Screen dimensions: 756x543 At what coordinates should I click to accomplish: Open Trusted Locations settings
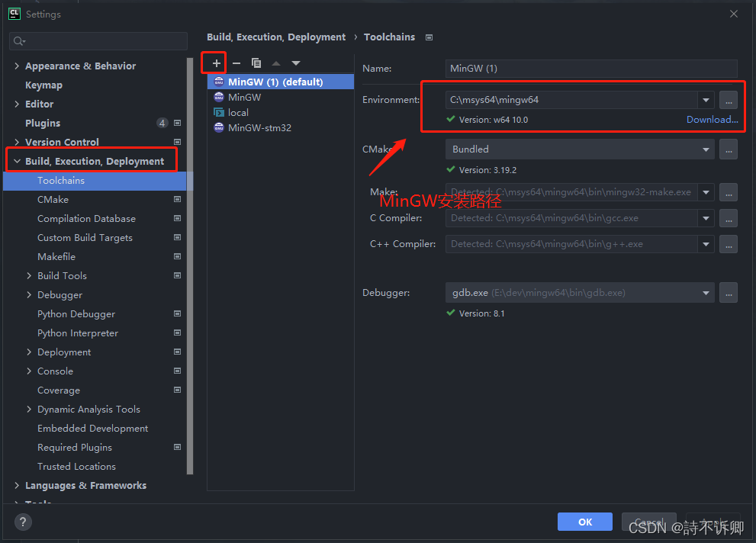coord(76,467)
